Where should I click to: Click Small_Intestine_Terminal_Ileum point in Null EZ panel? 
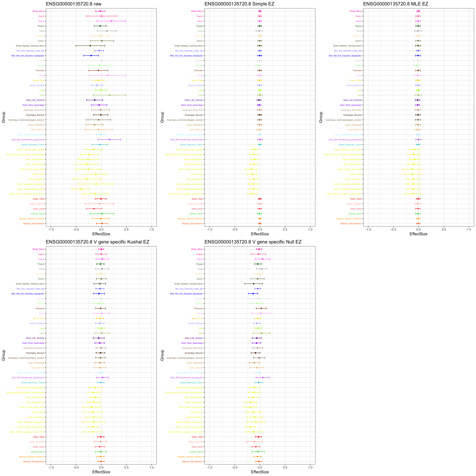[x=253, y=284]
